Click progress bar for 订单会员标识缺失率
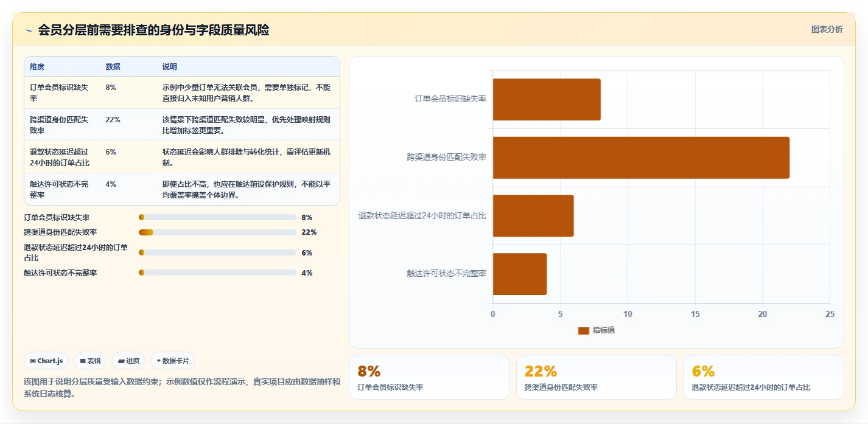The height and width of the screenshot is (424, 868). (x=217, y=217)
